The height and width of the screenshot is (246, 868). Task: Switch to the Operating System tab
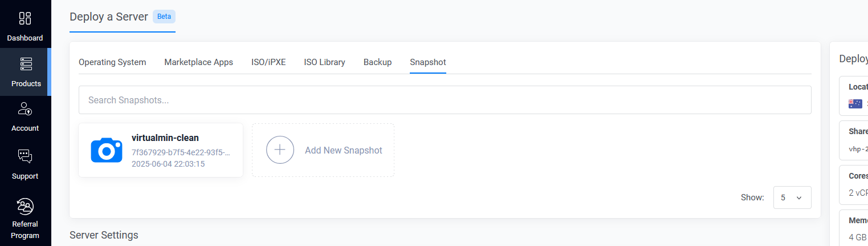112,62
